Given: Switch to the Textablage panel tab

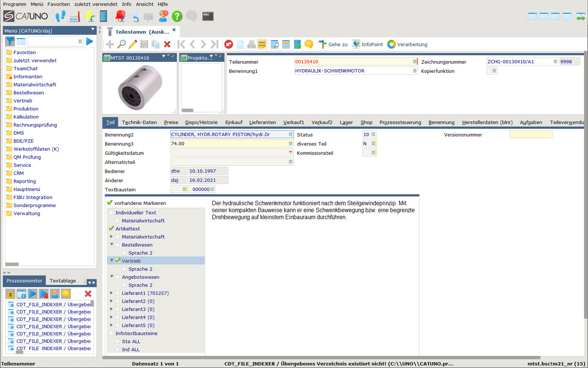Looking at the screenshot, I should (x=63, y=281).
